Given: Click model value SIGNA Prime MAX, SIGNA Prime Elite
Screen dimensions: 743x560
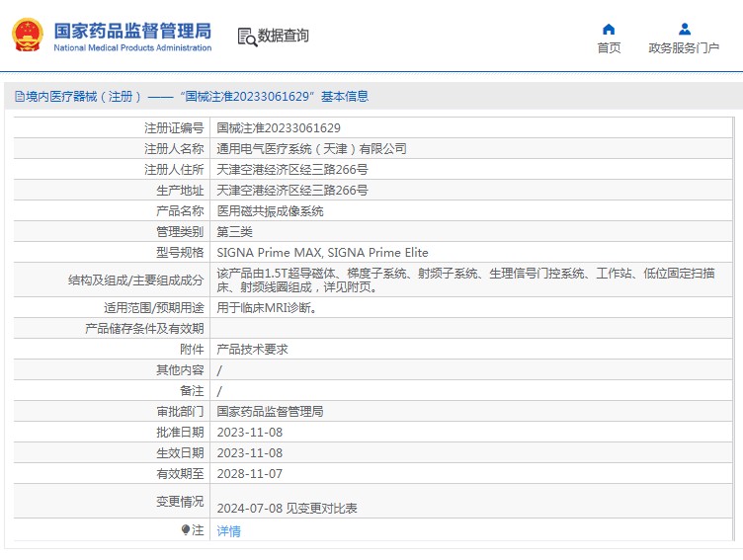Looking at the screenshot, I should coord(323,253).
